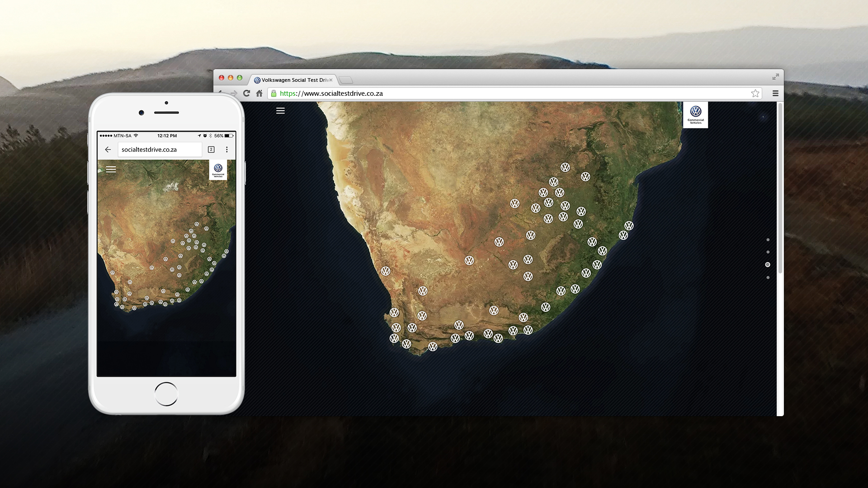This screenshot has width=868, height=488.
Task: Close the Volkswagen Social Test Drive tab
Action: (x=330, y=80)
